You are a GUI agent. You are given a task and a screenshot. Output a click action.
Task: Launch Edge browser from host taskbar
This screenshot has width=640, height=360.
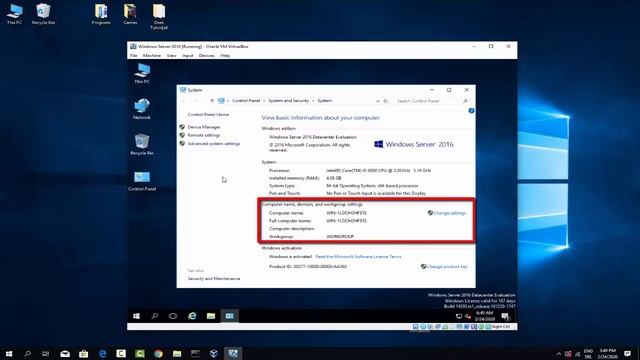pos(102,353)
